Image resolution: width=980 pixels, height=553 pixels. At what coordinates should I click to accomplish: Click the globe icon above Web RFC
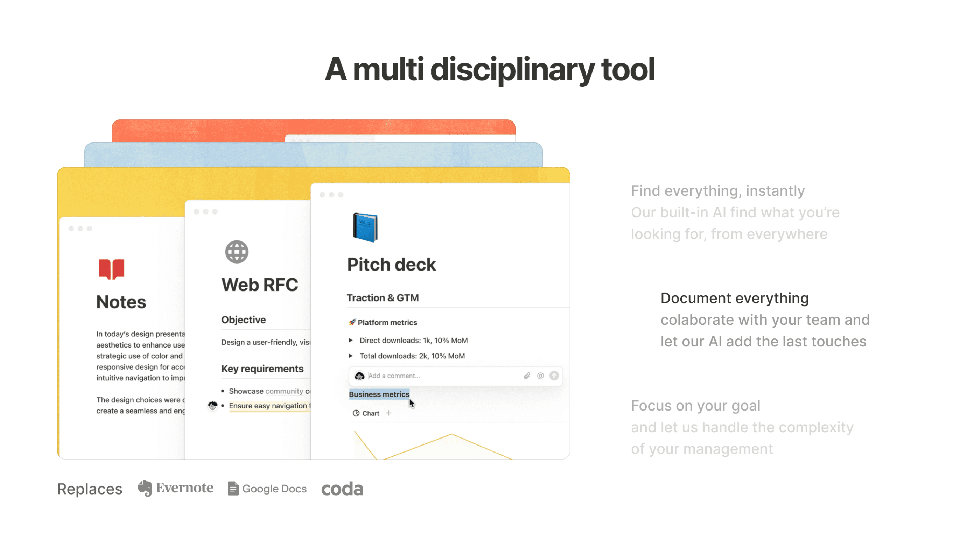coord(237,252)
